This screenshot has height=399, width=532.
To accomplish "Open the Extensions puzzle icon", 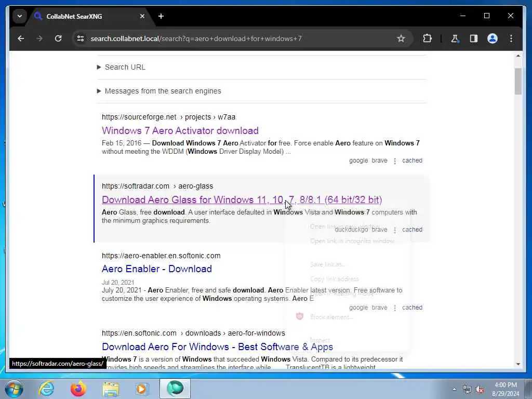I will click(x=427, y=38).
